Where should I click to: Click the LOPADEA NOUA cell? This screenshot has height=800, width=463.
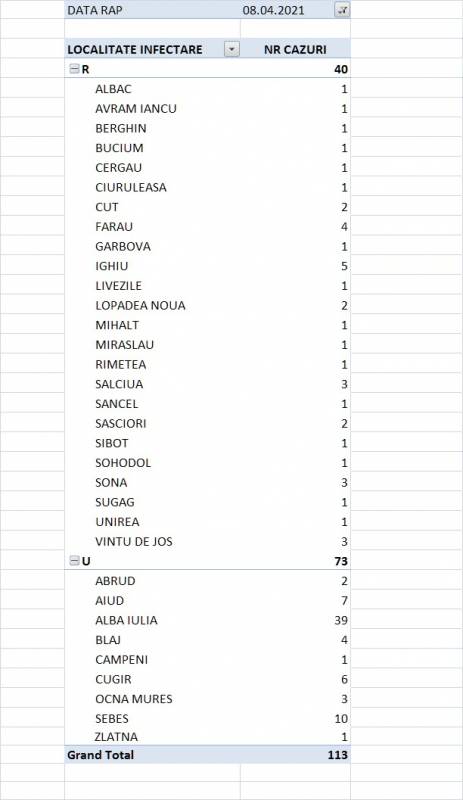[x=140, y=305]
